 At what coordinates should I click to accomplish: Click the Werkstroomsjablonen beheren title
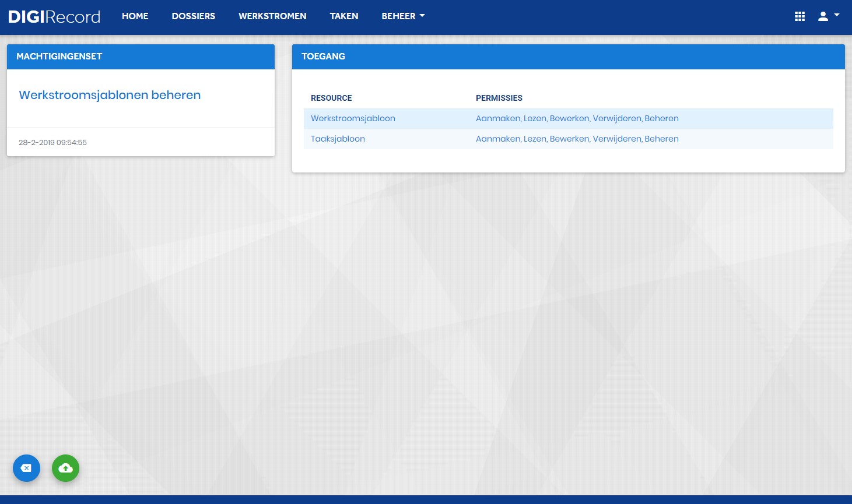click(x=110, y=95)
